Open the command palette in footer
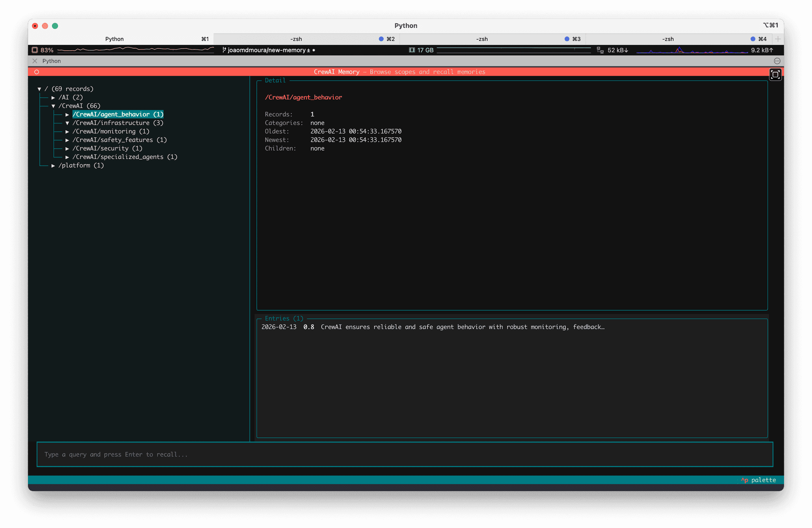This screenshot has height=528, width=812. [x=758, y=480]
